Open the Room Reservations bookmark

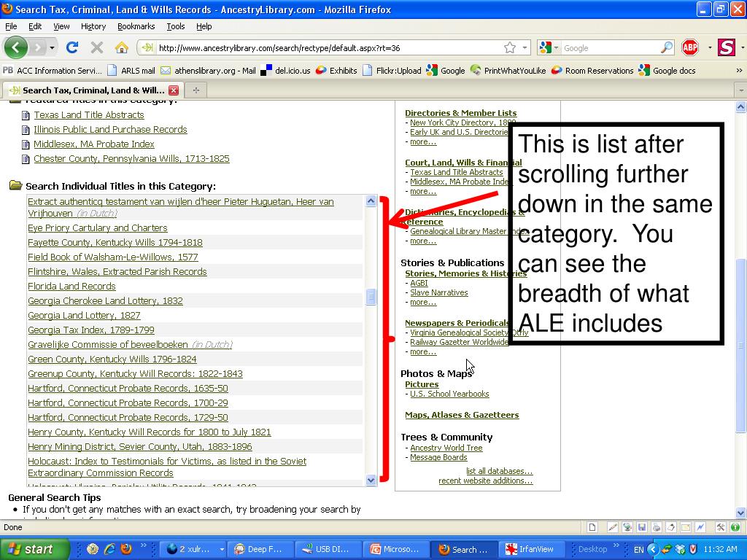(592, 71)
